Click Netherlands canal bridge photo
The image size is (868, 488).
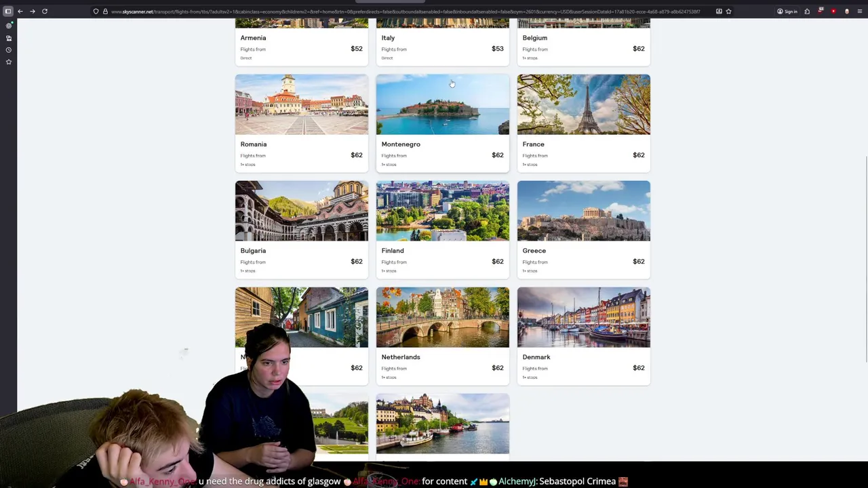pyautogui.click(x=443, y=317)
